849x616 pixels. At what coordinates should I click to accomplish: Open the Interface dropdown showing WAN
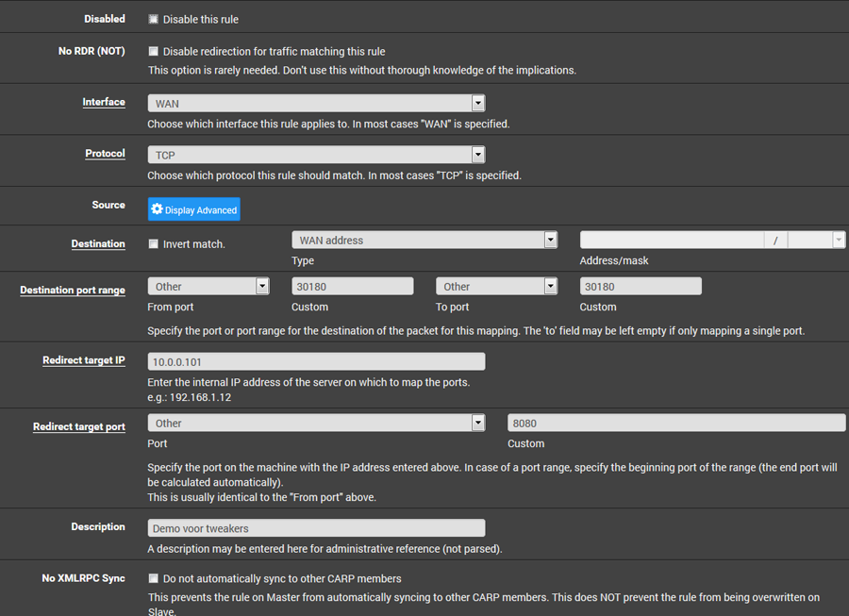point(316,103)
